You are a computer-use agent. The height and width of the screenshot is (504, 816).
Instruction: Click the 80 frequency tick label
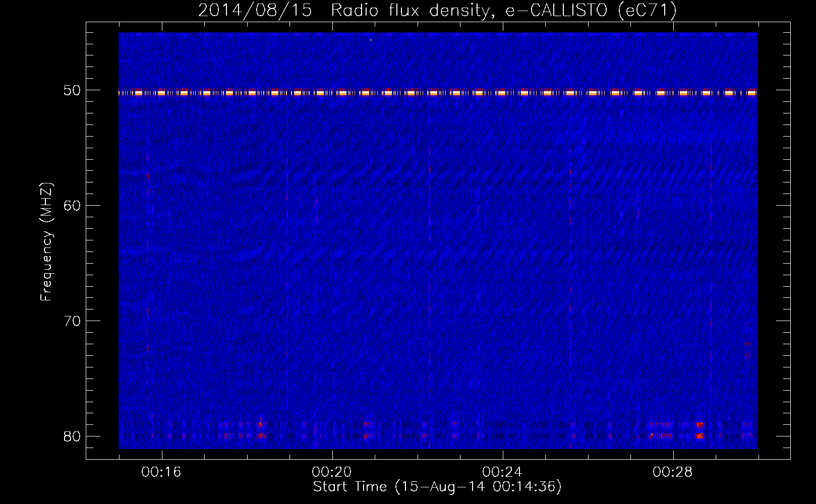pyautogui.click(x=72, y=436)
